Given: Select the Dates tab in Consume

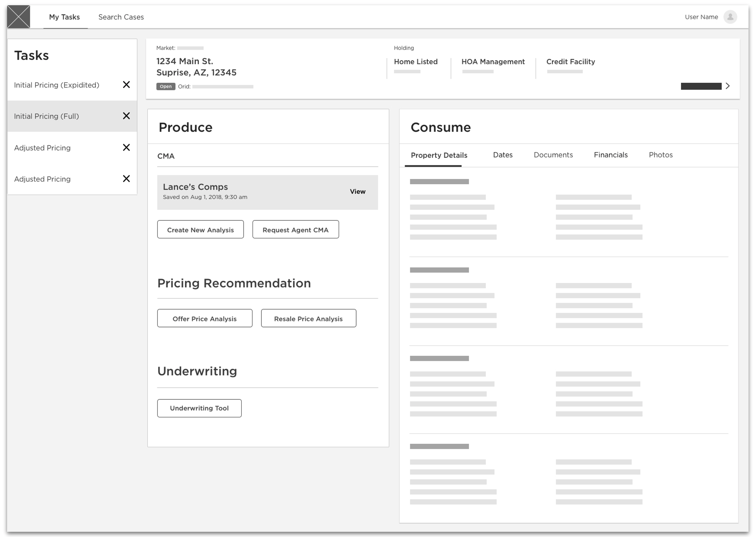Looking at the screenshot, I should coord(502,155).
